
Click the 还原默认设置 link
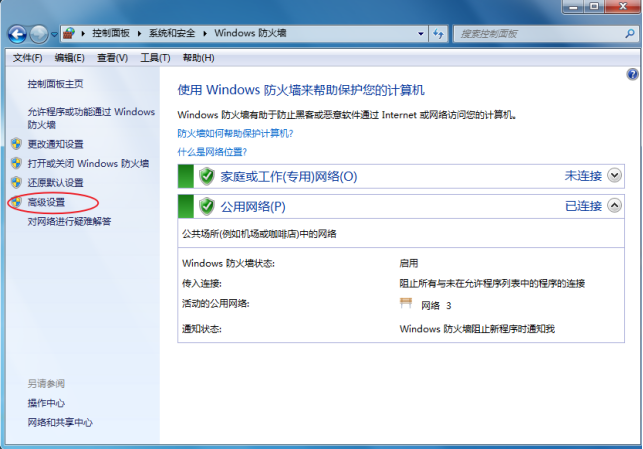coord(55,182)
